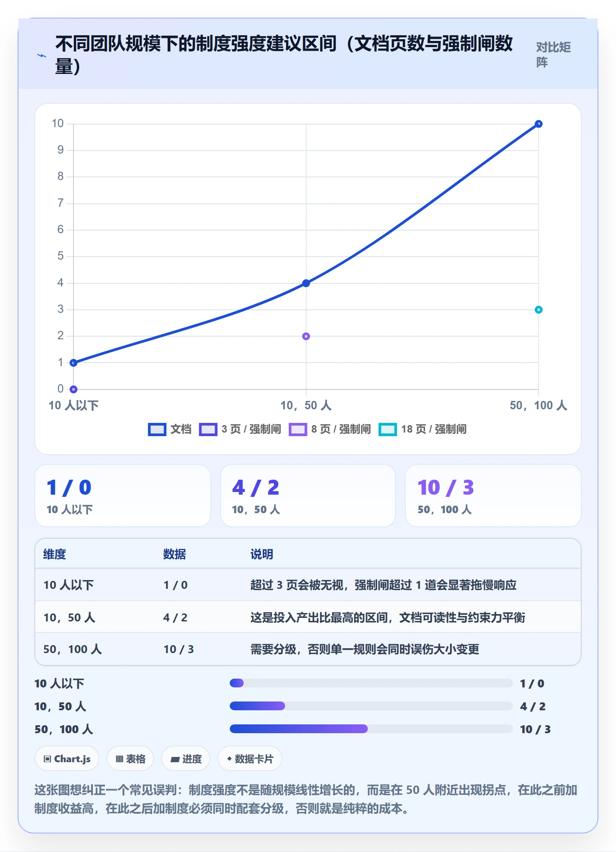Open the 1 / 0 data card
616x852 pixels.
(123, 496)
